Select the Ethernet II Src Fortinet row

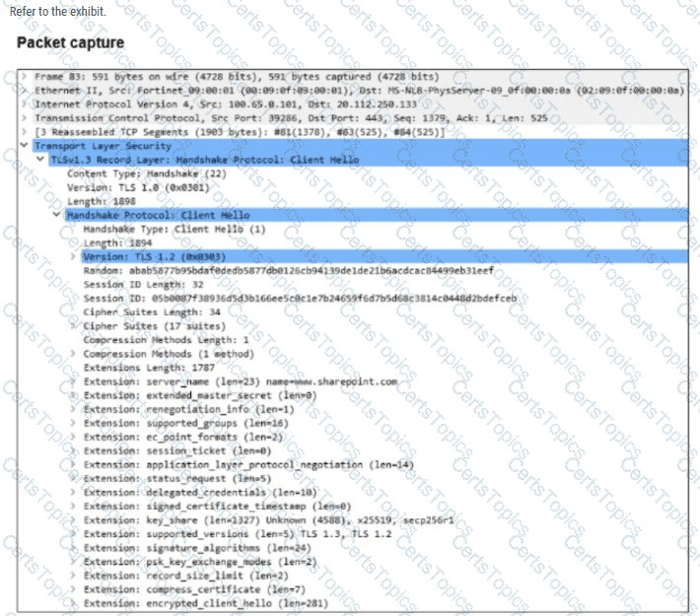pos(360,90)
